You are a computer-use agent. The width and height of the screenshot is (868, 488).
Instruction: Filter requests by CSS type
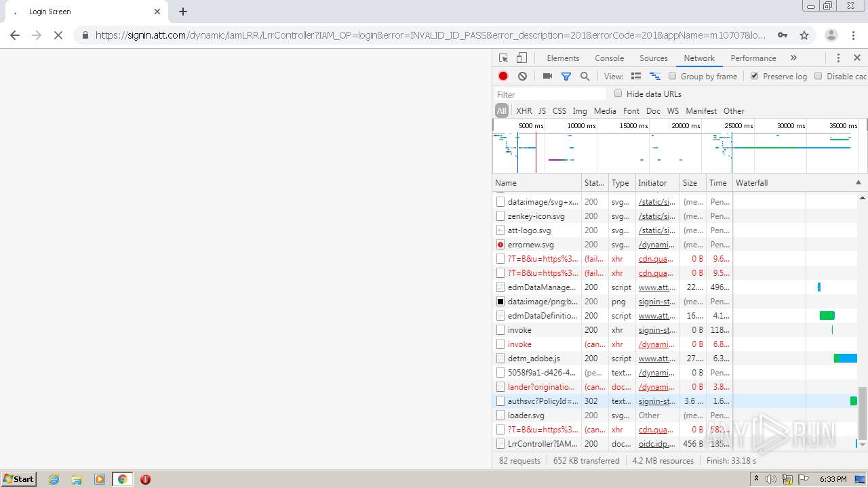(x=559, y=111)
